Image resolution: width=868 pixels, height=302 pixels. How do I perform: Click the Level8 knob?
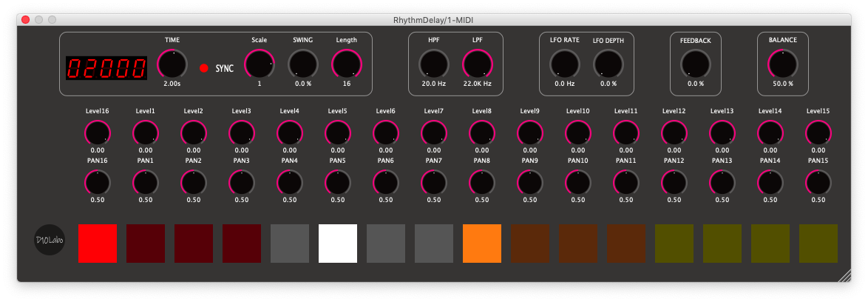click(x=482, y=133)
